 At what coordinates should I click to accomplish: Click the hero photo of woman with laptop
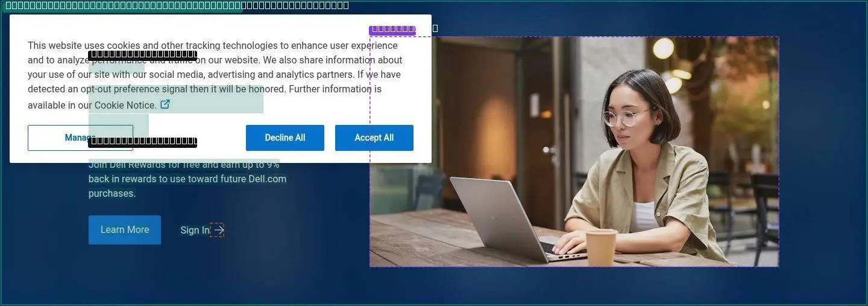click(x=574, y=151)
